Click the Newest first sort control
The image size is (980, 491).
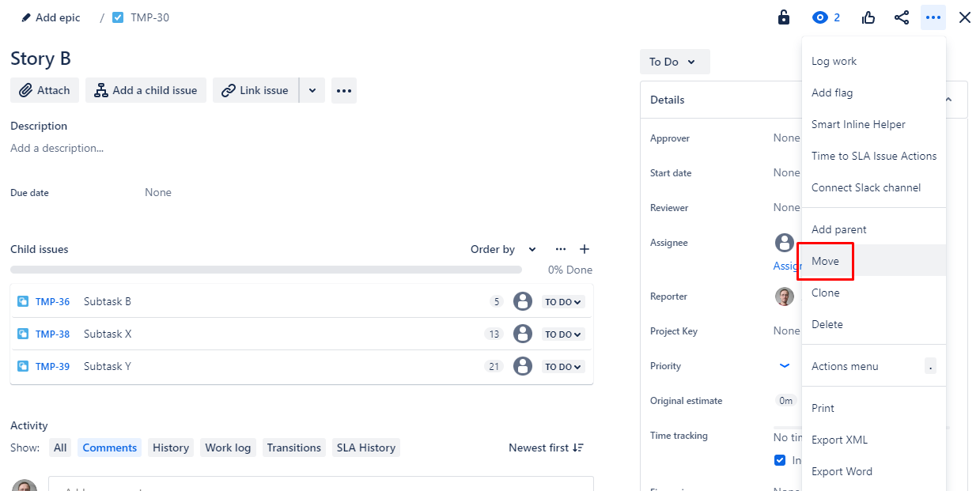[x=545, y=448]
